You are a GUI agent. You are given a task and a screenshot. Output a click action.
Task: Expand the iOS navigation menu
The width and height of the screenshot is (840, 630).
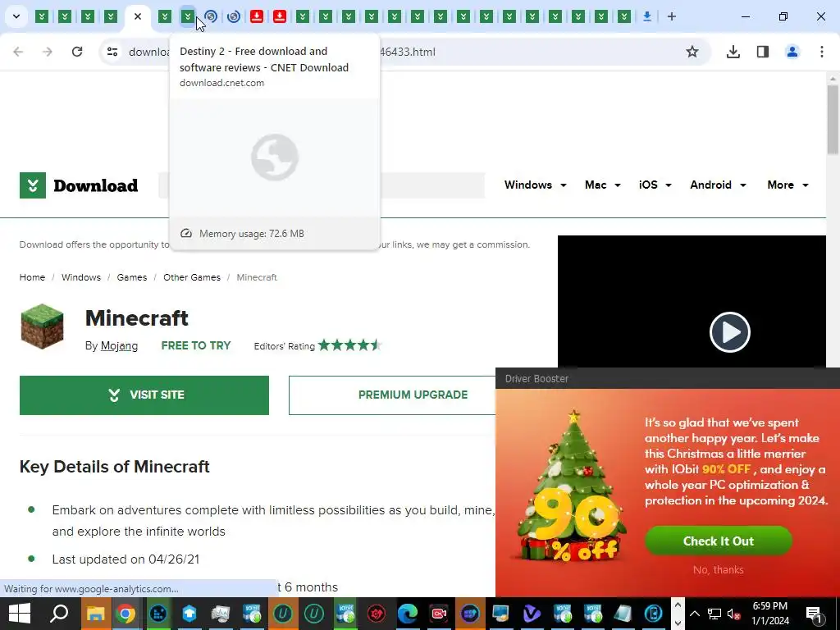point(655,185)
